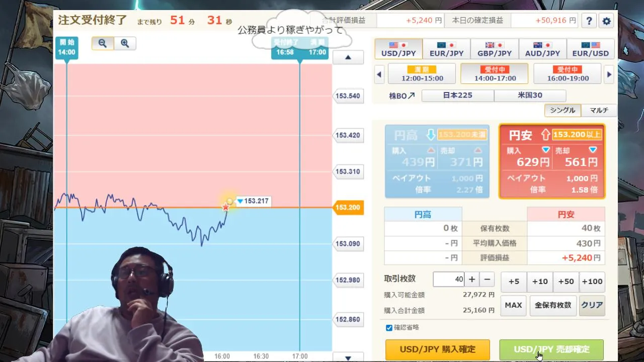Choose the 16:00-19:00 open session
The width and height of the screenshot is (644, 362).
click(567, 74)
